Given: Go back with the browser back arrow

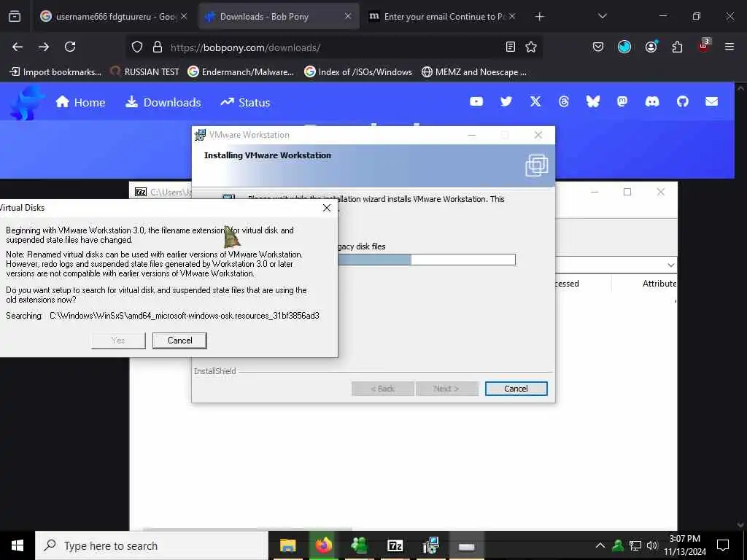Looking at the screenshot, I should [x=18, y=47].
